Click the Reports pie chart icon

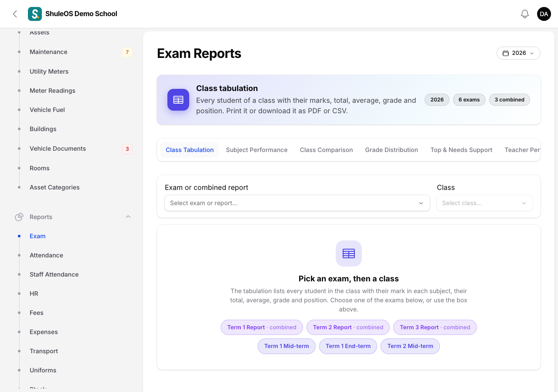tap(19, 217)
